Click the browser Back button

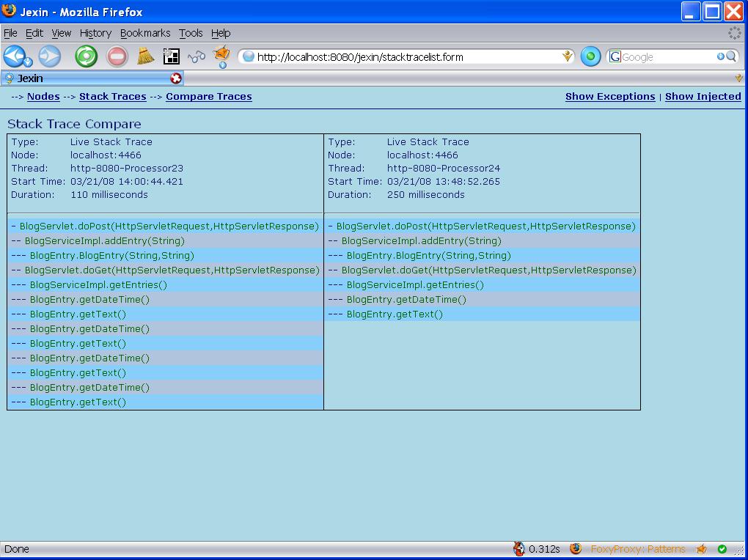click(14, 56)
